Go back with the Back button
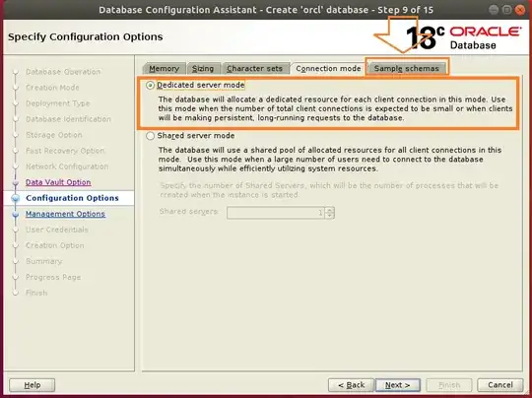The height and width of the screenshot is (398, 532). click(351, 385)
